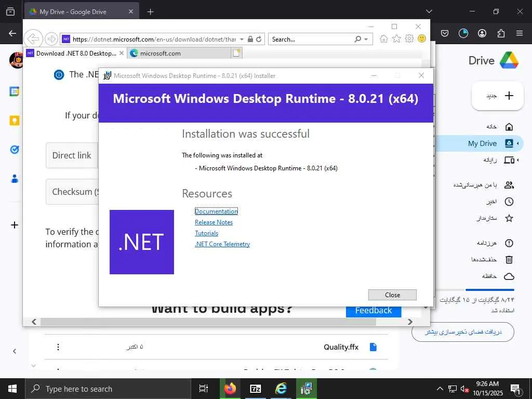Open Internet Explorer from the taskbar
Image resolution: width=532 pixels, height=399 pixels.
coord(281,389)
